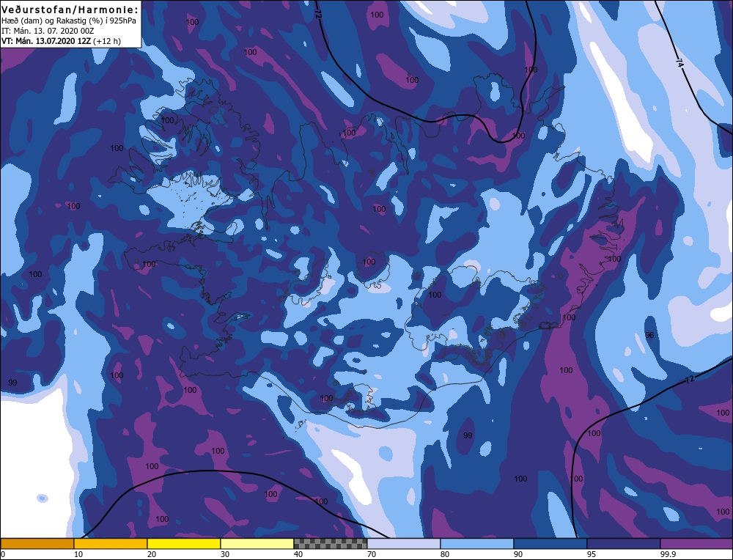This screenshot has width=733, height=560.
Task: Click the '96' humidity value on map
Action: 649,335
